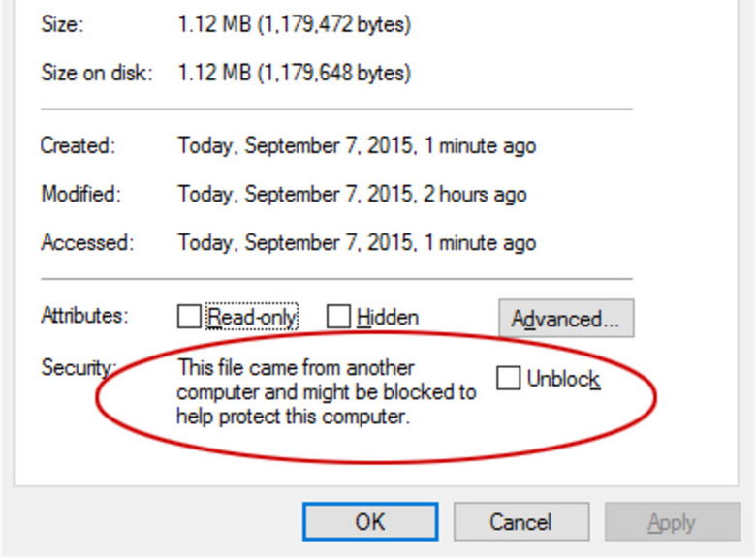Click the 1,179,472 bytes size value
This screenshot has width=756, height=558.
295,25
